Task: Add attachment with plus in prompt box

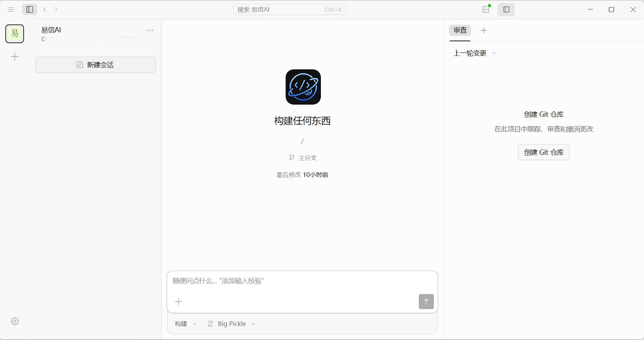Action: (179, 302)
